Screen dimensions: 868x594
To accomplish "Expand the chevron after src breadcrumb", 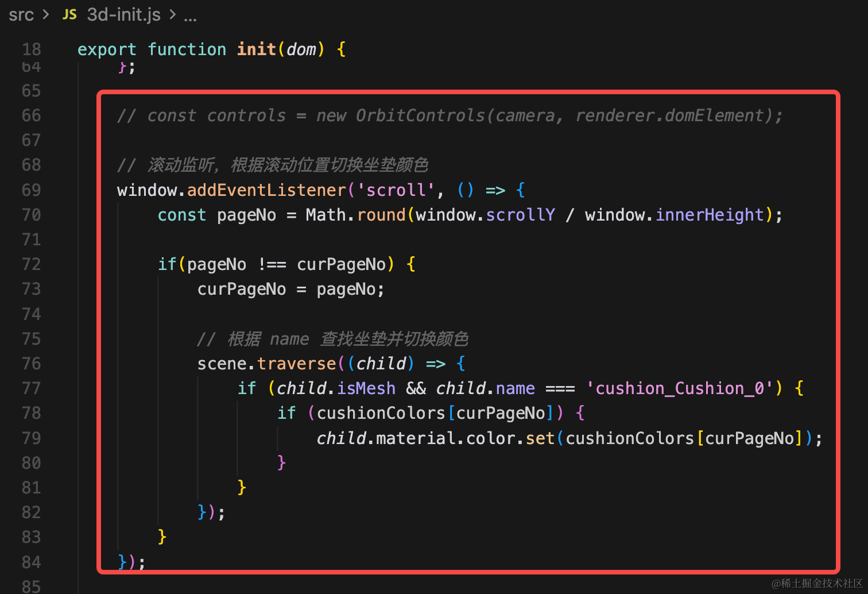I will click(46, 15).
